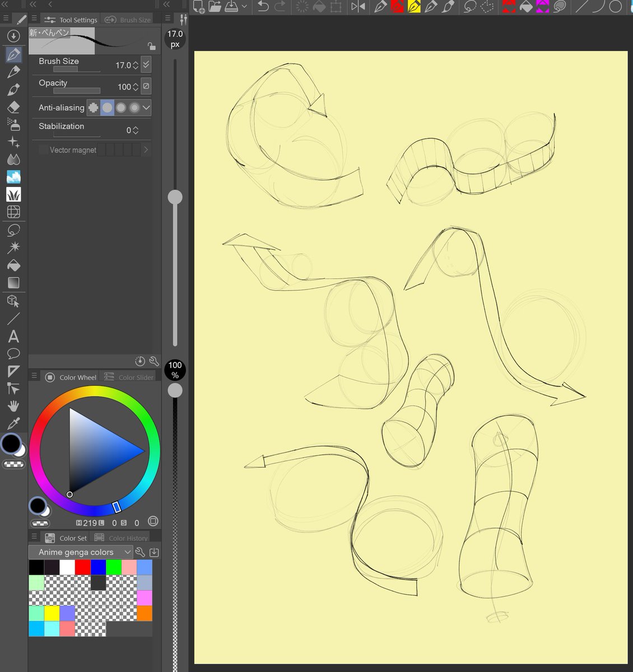Switch to the Color History tab
The height and width of the screenshot is (672, 633).
[121, 538]
